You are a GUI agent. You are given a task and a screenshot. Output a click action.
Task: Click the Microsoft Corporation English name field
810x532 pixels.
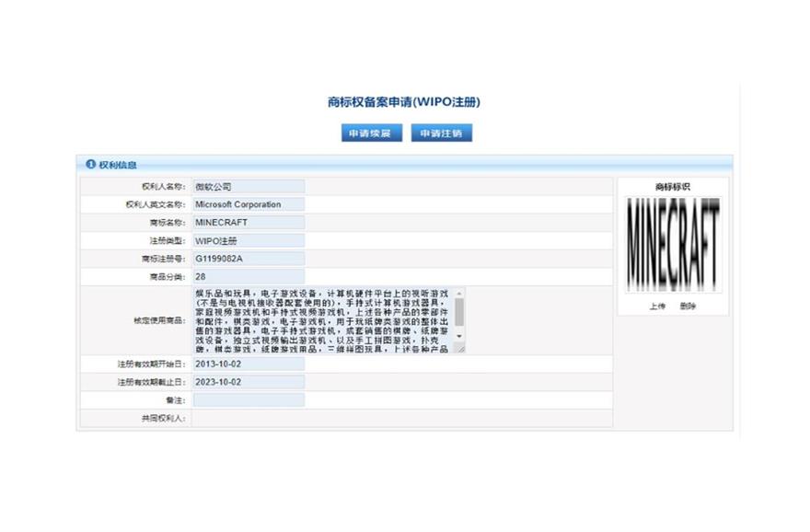[249, 204]
